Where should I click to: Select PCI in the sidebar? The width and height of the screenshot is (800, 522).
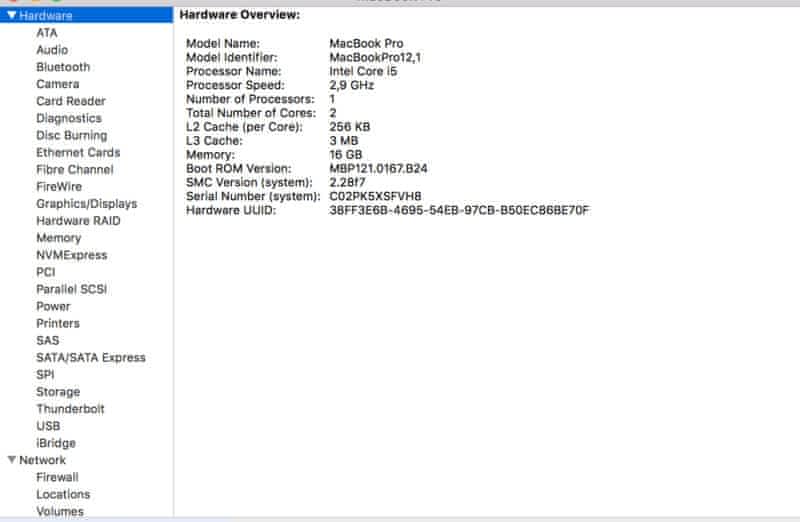46,272
